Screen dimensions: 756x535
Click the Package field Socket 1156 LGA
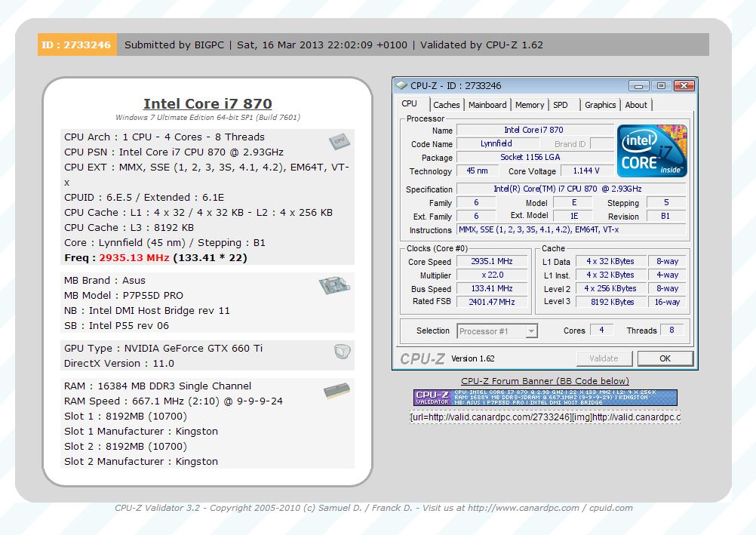(535, 157)
